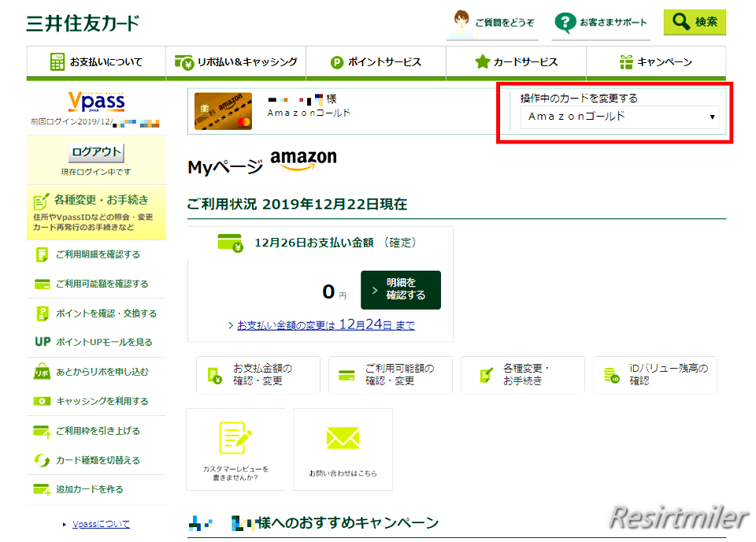This screenshot has height=542, width=756.
Task: Click the star icon for カードサービス
Action: click(482, 61)
